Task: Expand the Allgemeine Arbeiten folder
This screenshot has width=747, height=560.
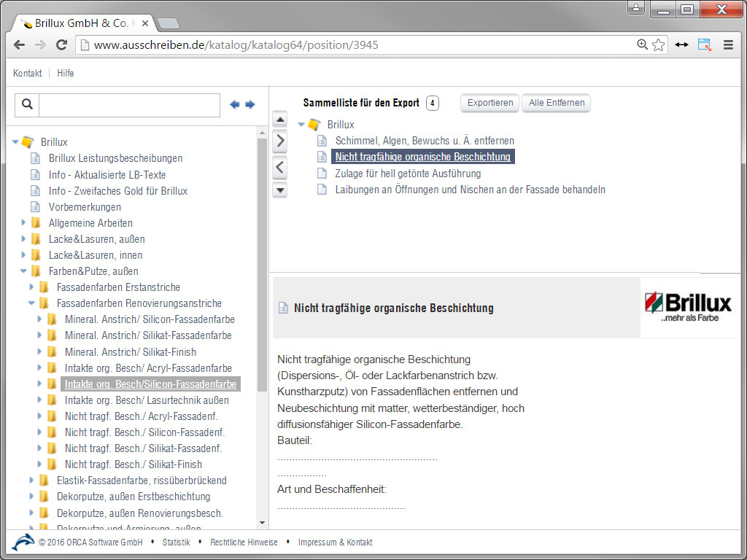Action: pyautogui.click(x=23, y=223)
